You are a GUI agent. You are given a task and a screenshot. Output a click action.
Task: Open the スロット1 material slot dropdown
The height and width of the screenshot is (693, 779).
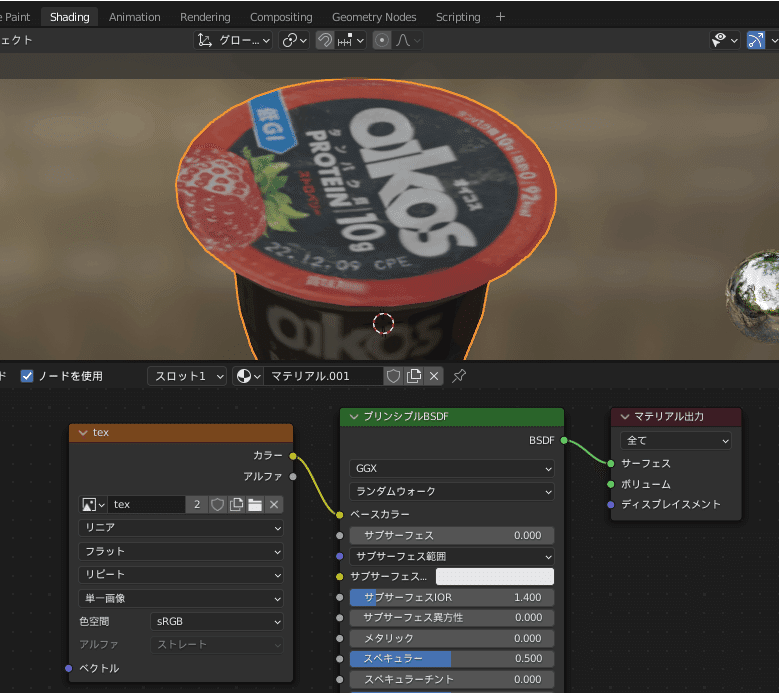(x=187, y=376)
